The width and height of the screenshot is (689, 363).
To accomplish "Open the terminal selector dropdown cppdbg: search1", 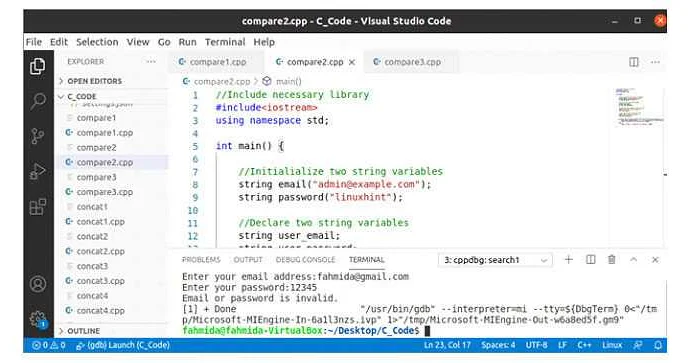I will point(495,260).
